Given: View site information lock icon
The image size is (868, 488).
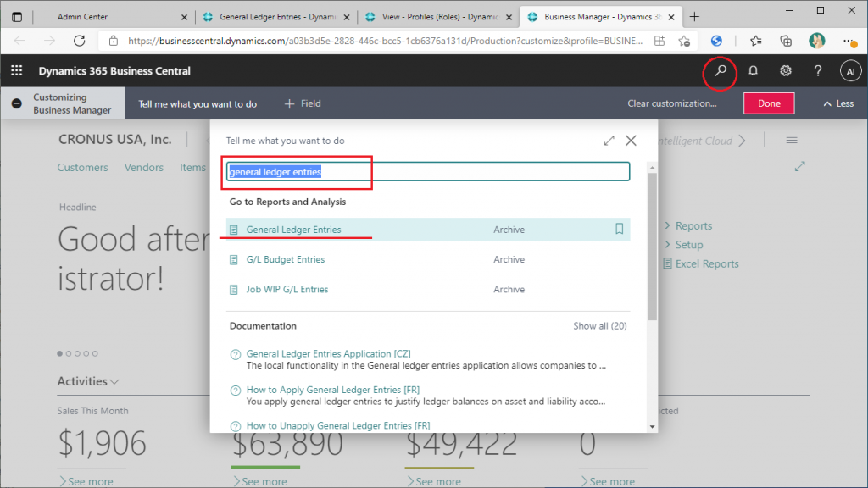Looking at the screenshot, I should [x=114, y=41].
